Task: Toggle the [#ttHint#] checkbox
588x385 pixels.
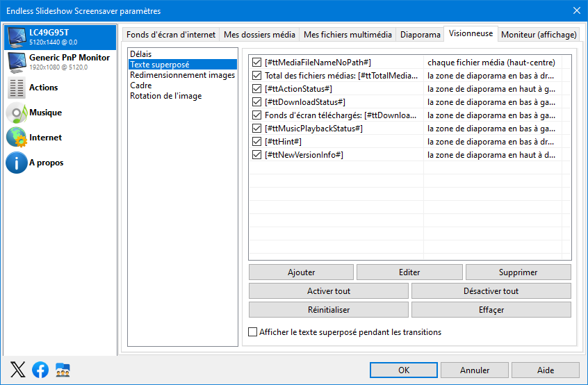Action: click(x=257, y=142)
